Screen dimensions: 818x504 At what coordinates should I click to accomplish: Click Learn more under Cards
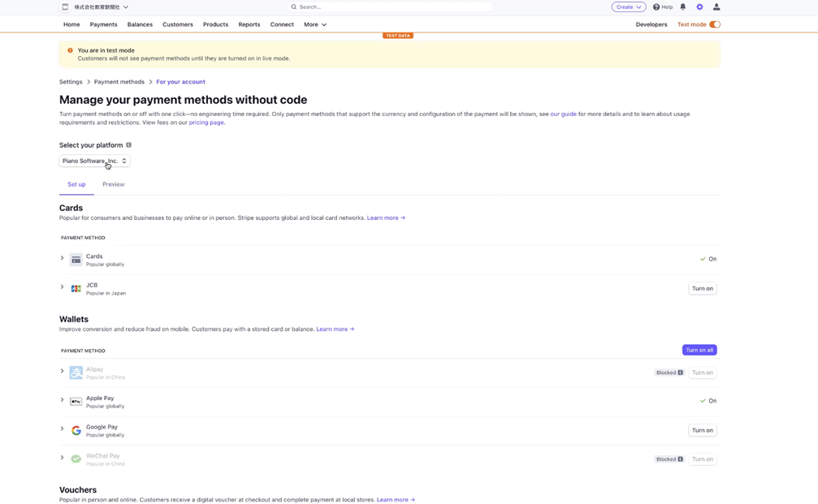pos(386,218)
